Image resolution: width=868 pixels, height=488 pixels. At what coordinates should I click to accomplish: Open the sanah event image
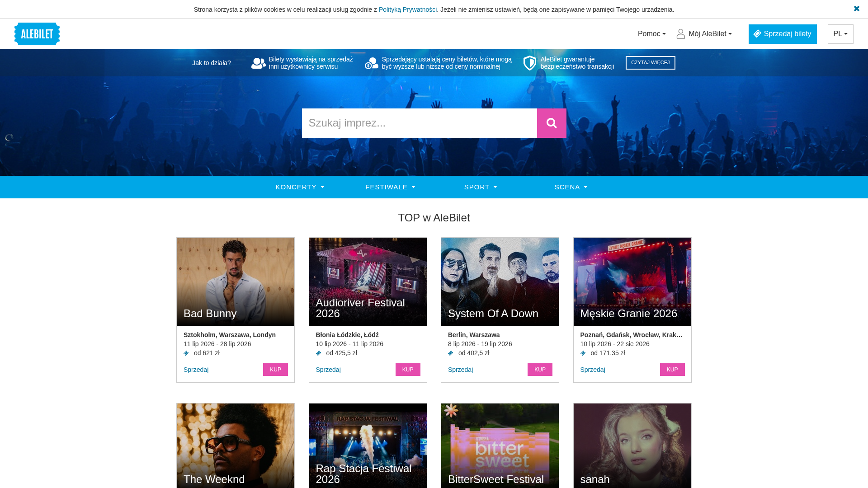click(x=632, y=446)
